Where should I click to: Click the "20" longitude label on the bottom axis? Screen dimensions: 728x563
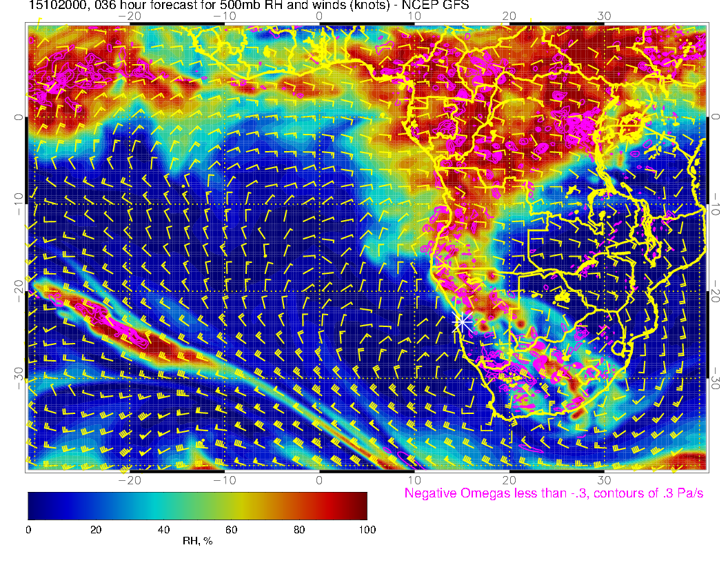coord(509,479)
